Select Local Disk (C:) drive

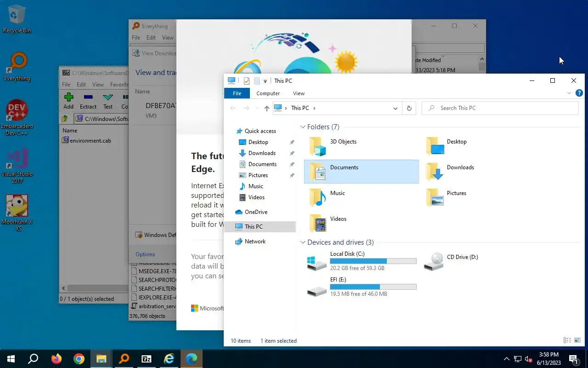(362, 261)
